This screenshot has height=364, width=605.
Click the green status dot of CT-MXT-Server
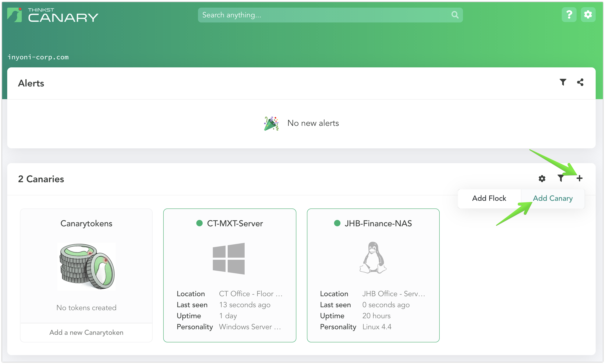[199, 223]
